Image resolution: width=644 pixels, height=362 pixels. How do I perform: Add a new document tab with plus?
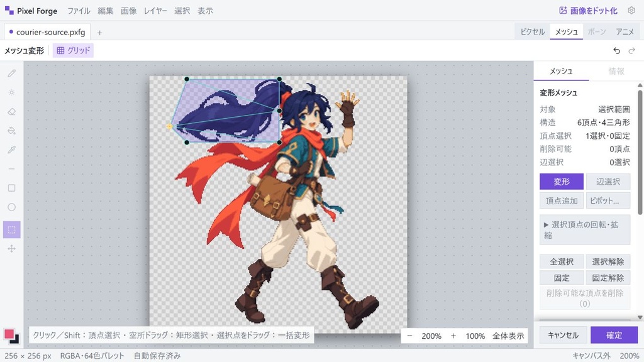click(99, 33)
